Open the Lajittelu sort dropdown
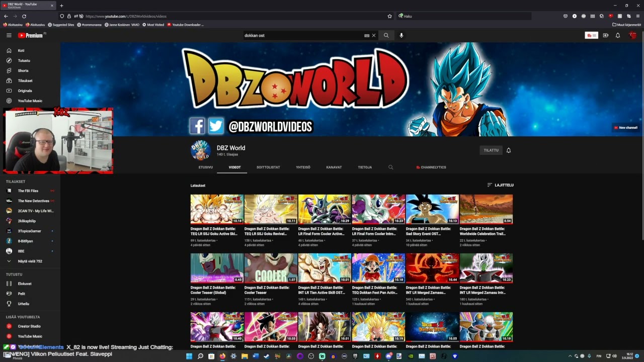 pos(500,185)
